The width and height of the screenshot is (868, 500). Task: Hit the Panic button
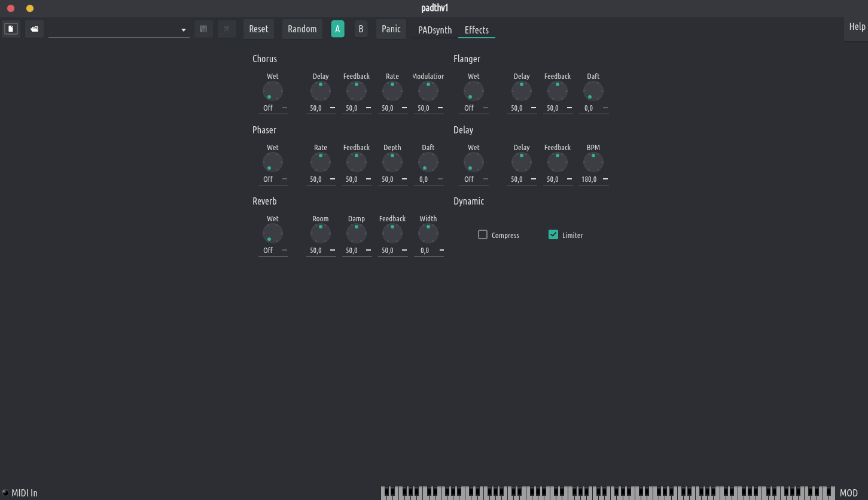(391, 29)
